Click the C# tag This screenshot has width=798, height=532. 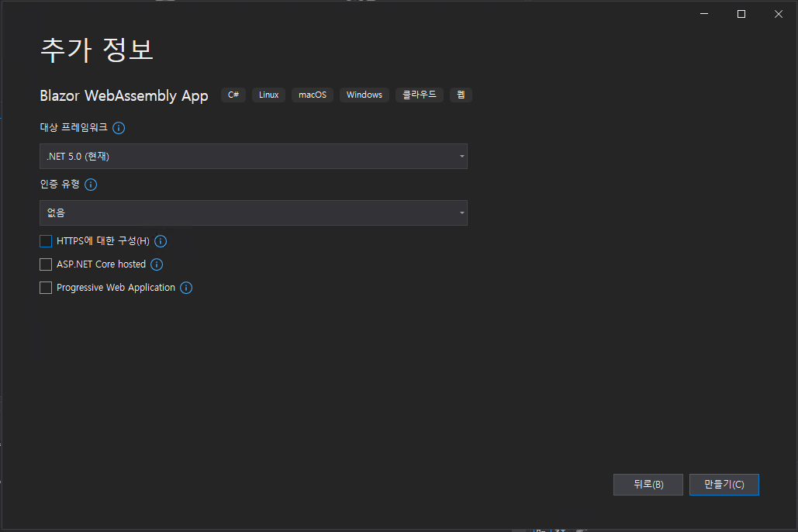pyautogui.click(x=233, y=95)
